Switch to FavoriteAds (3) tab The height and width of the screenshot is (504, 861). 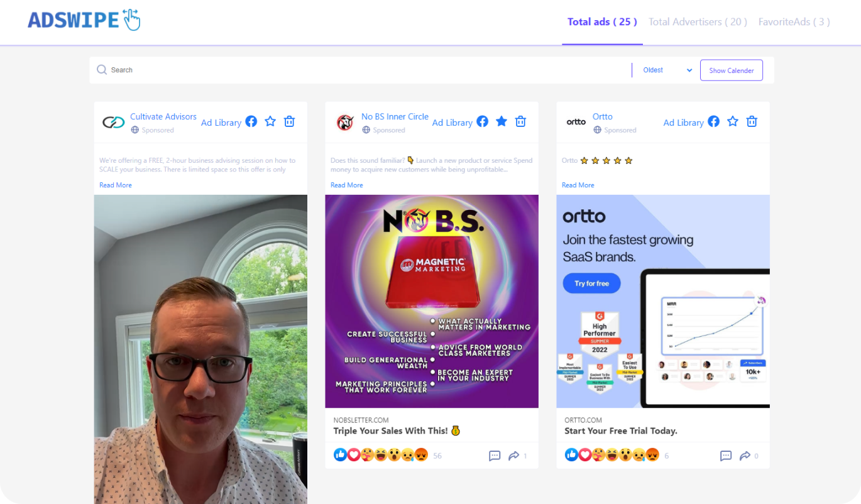coord(794,22)
